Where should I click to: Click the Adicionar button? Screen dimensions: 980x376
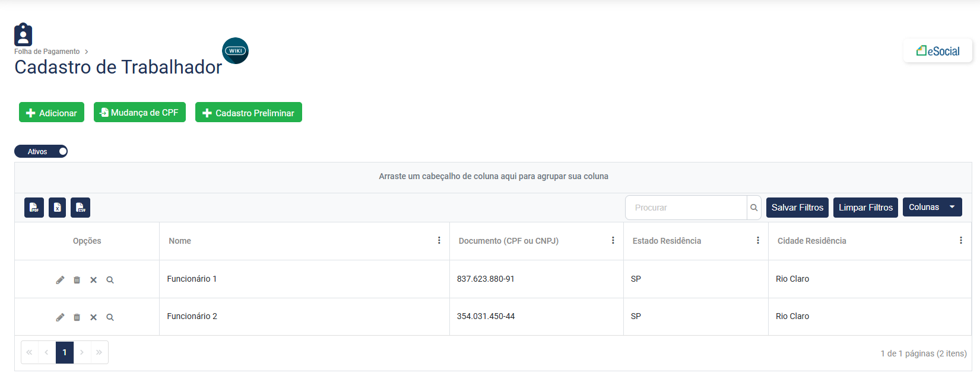click(52, 113)
